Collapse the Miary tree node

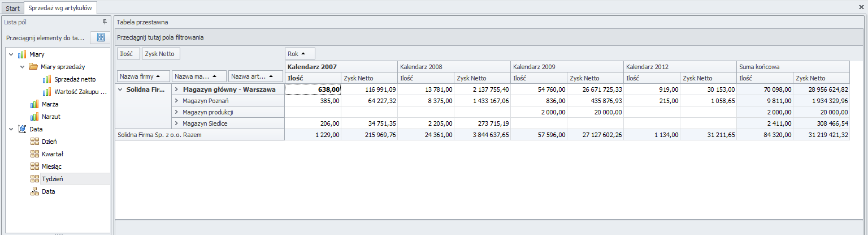(x=10, y=54)
